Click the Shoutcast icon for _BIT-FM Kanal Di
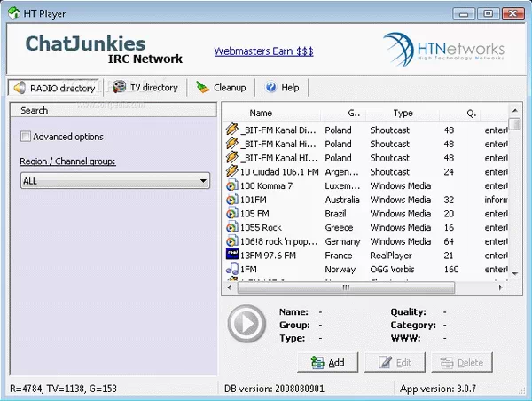The height and width of the screenshot is (401, 532). pyautogui.click(x=232, y=130)
